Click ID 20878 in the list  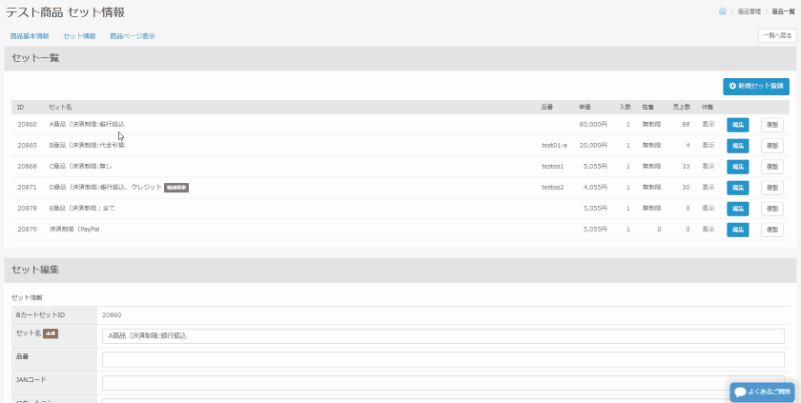pos(27,208)
